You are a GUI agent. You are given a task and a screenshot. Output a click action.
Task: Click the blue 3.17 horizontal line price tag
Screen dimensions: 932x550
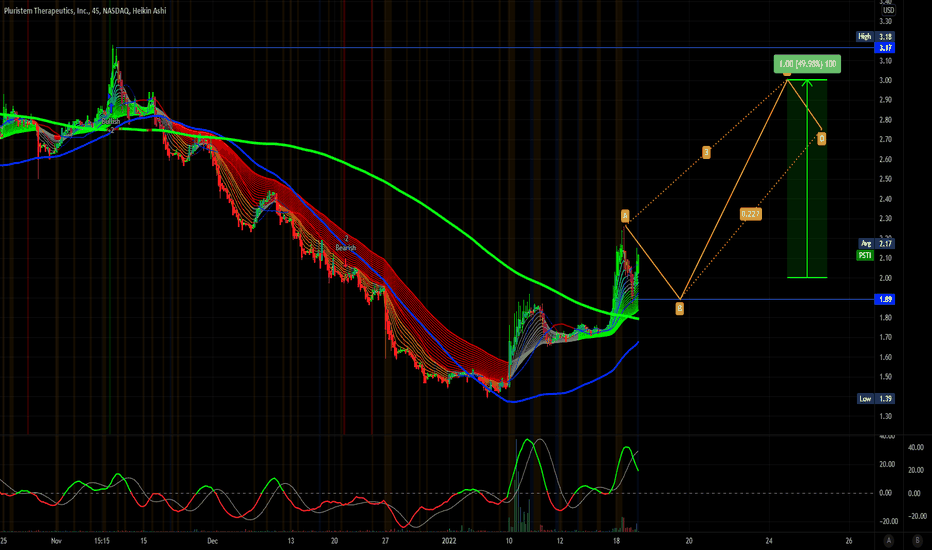885,48
